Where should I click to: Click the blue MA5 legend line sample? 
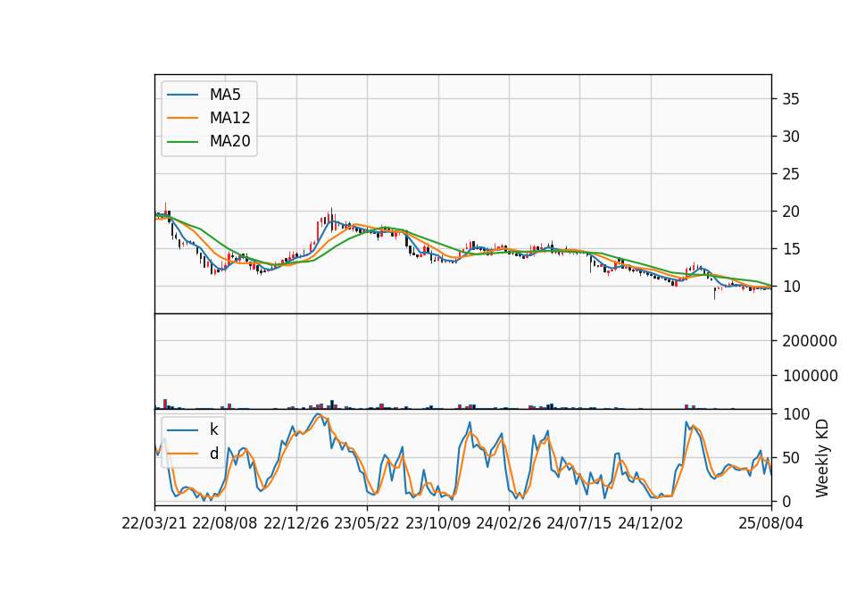click(182, 95)
